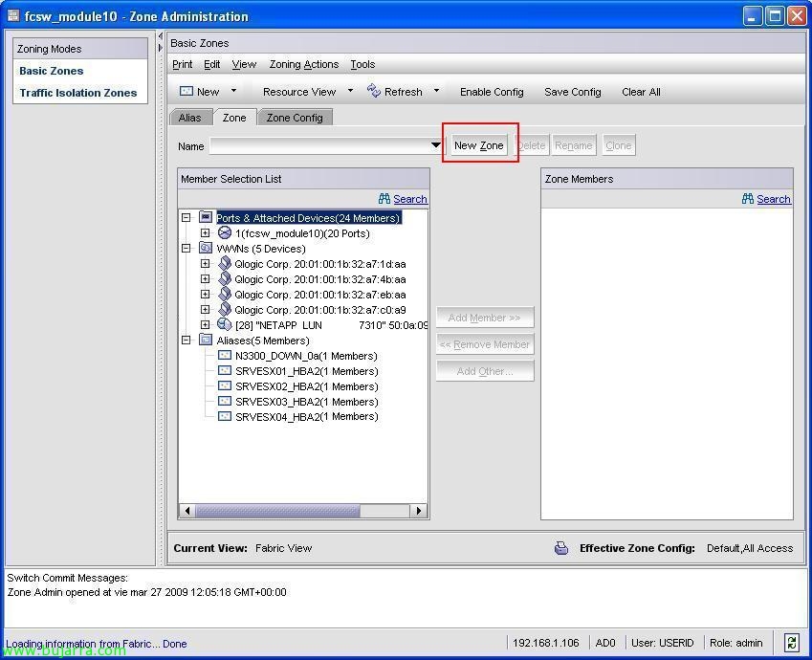
Task: Click the printer icon beside Effective Zone Config
Action: click(x=561, y=548)
